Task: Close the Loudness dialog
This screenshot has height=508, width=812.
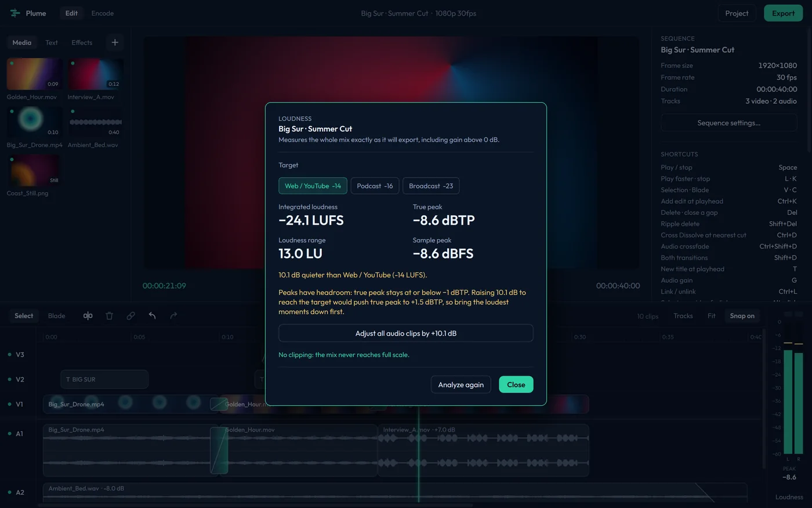Action: point(516,384)
